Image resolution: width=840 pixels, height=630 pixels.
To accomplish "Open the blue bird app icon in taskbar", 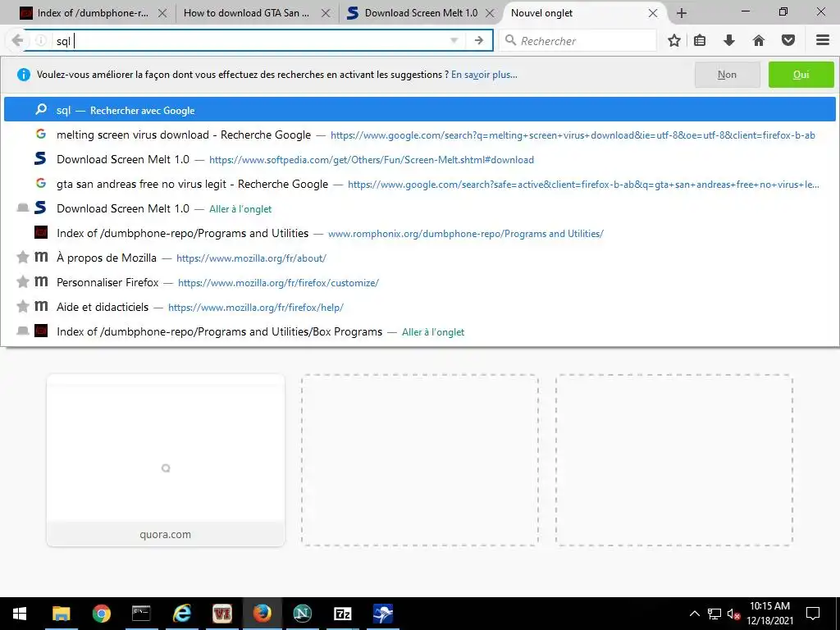I will coord(382,614).
